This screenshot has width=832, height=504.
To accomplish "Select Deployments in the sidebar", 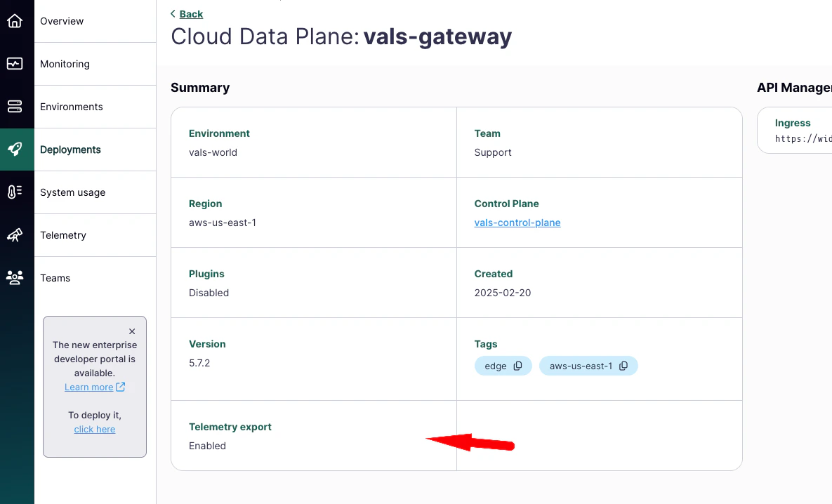I will (70, 149).
